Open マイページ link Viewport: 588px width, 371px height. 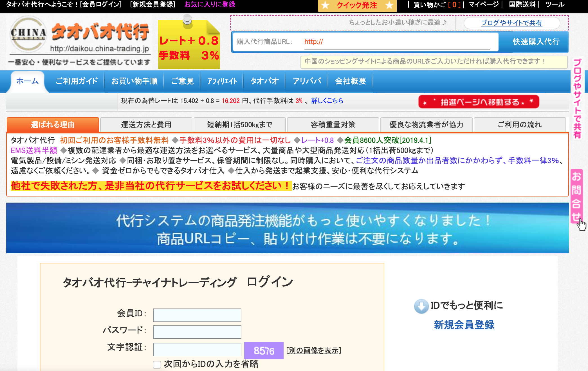click(484, 5)
